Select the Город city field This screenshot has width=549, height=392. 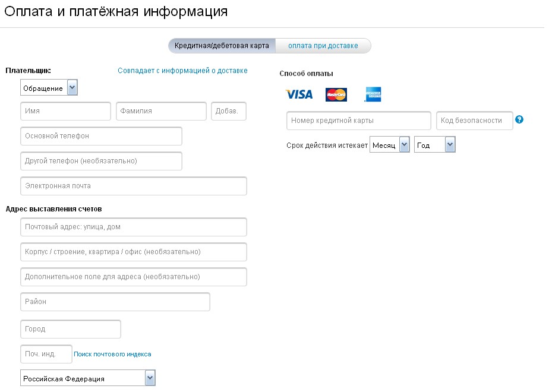(71, 329)
